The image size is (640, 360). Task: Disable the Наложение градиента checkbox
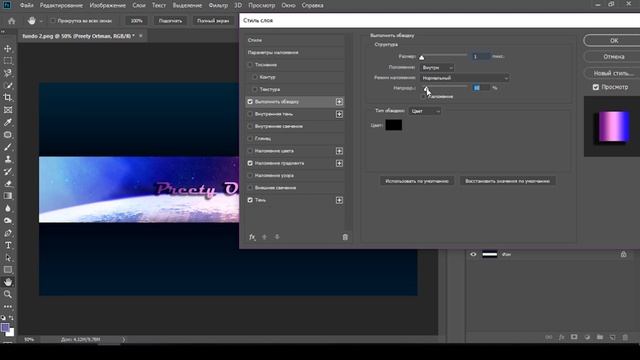pyautogui.click(x=250, y=163)
